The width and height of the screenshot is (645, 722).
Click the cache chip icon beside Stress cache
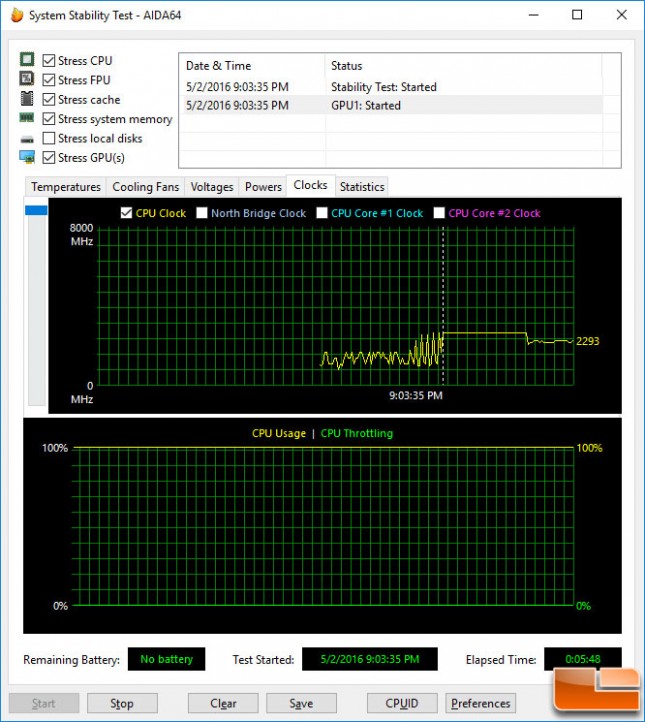pos(27,99)
